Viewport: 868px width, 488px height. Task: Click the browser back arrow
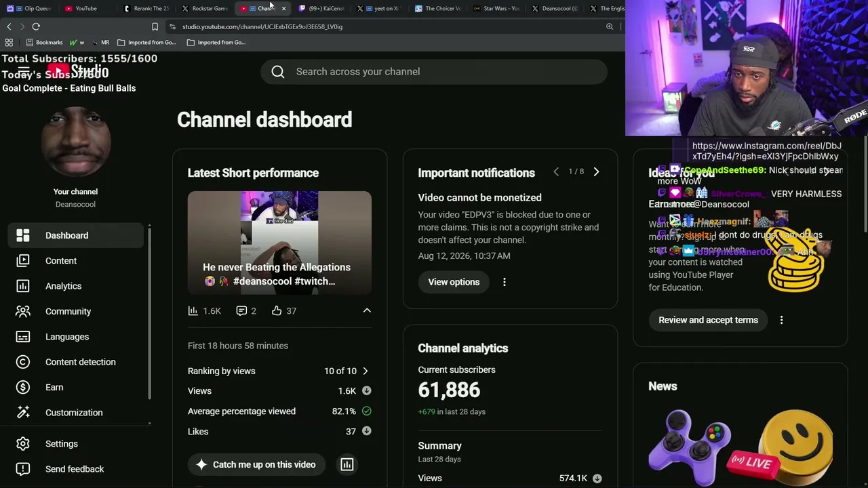coord(9,26)
